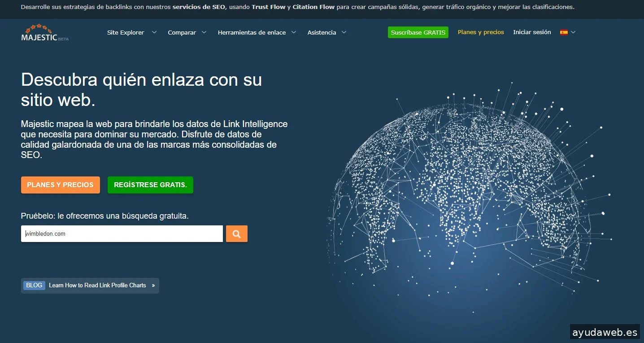Open the Comparar menu

[182, 32]
